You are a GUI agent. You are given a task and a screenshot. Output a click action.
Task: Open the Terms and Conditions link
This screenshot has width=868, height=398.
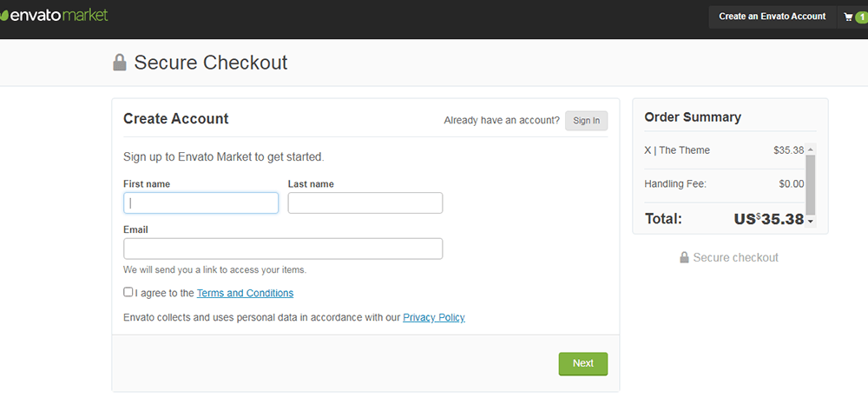[246, 293]
